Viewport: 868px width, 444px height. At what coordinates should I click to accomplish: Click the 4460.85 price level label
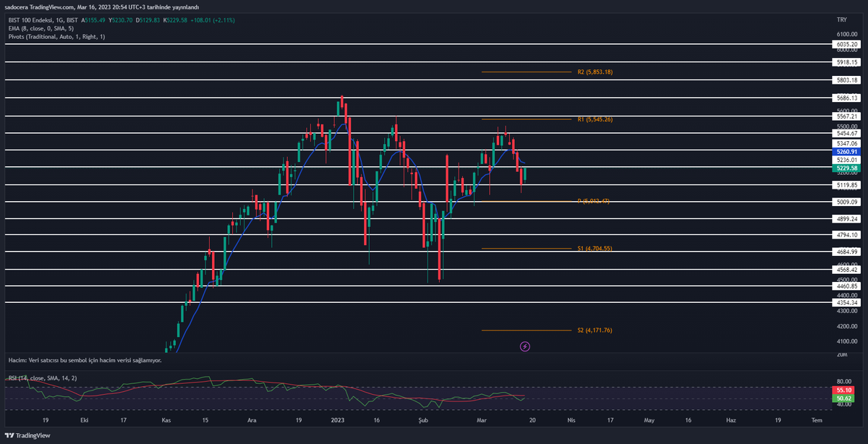[846, 286]
